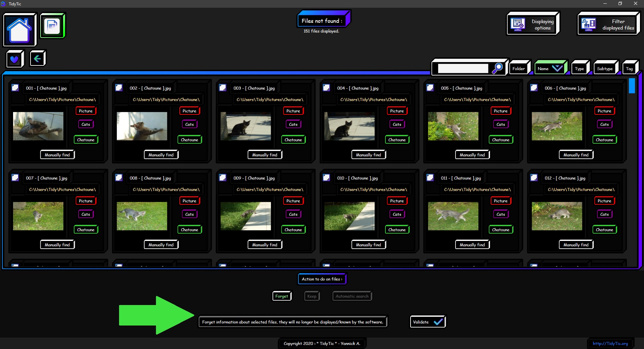Sort files by Type
The height and width of the screenshot is (349, 644).
[579, 68]
